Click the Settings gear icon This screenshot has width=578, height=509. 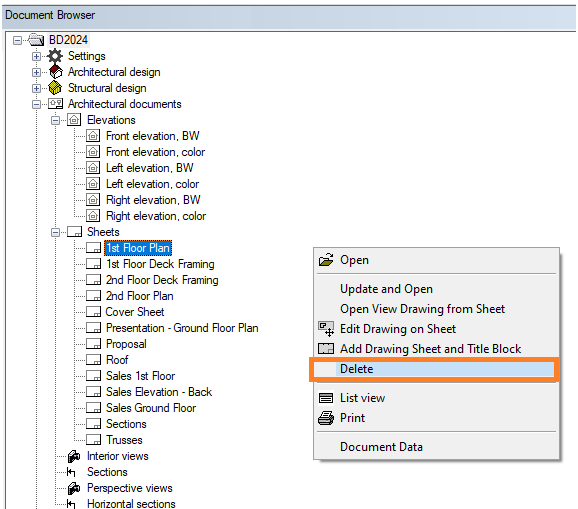(55, 56)
